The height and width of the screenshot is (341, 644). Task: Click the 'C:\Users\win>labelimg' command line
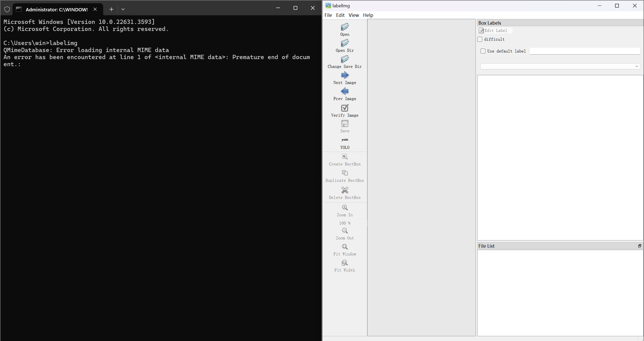coord(41,43)
